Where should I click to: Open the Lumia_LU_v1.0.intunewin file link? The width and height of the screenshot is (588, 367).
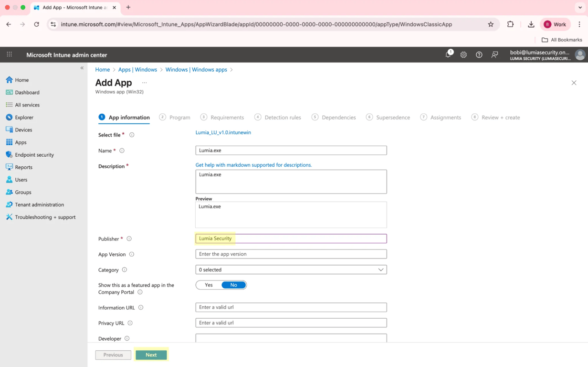223,132
